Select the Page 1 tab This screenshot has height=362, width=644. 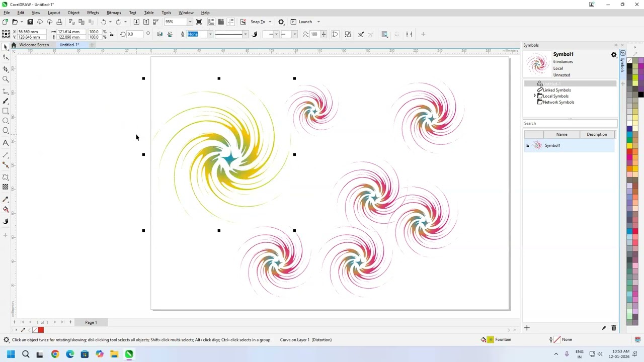click(x=91, y=322)
